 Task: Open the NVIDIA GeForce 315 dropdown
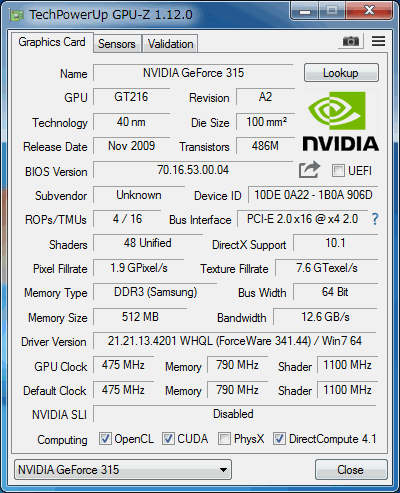click(x=123, y=470)
